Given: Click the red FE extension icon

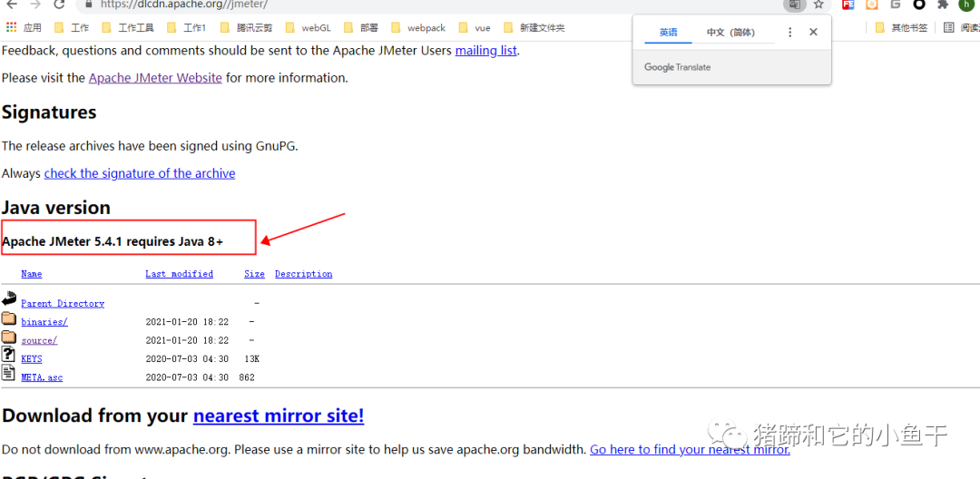Looking at the screenshot, I should click(x=848, y=5).
